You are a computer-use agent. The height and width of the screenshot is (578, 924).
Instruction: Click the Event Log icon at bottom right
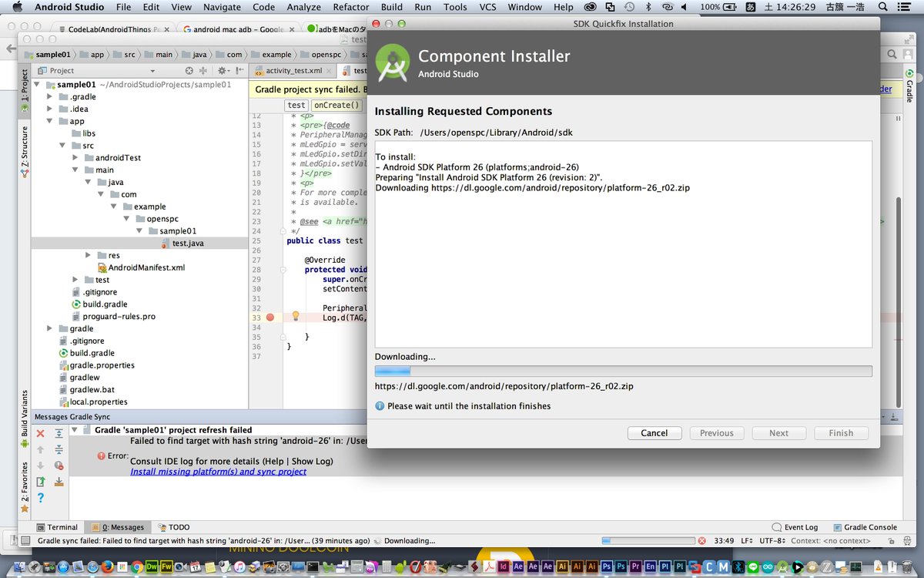click(x=776, y=527)
